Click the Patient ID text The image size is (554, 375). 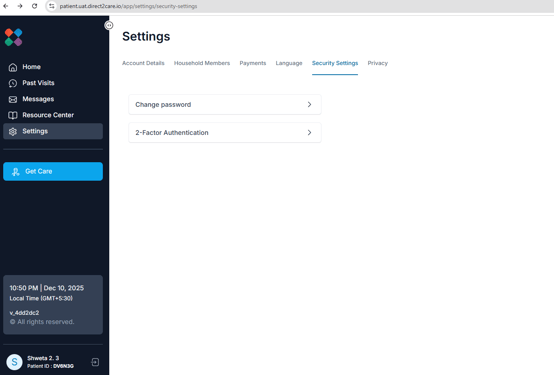point(51,366)
